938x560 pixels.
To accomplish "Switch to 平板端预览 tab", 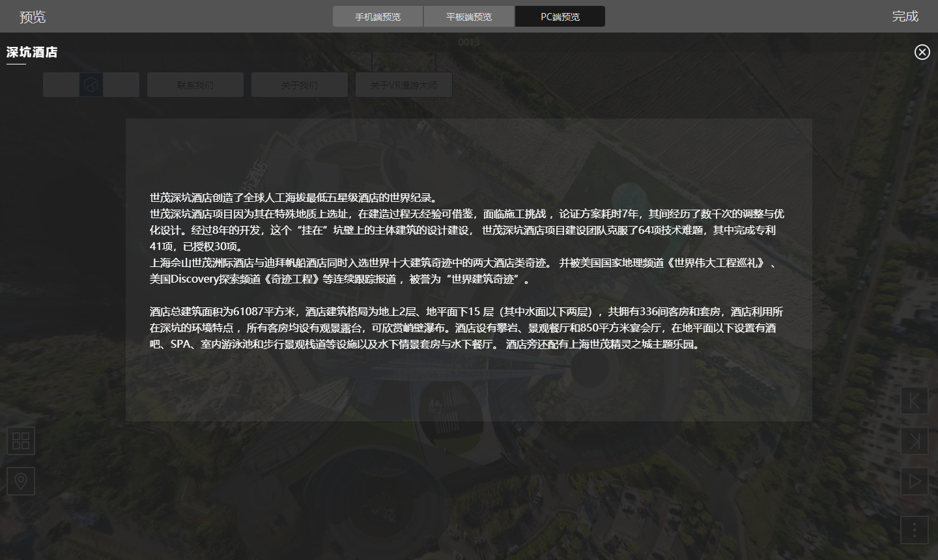I will [469, 17].
